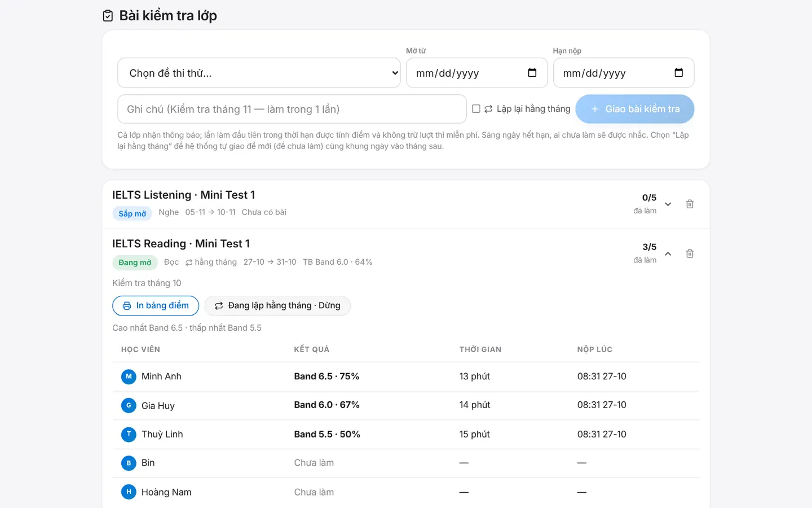812x508 pixels.
Task: Click Thuỳ Linh's result Band 5.5 · 50%
Action: coord(327,434)
